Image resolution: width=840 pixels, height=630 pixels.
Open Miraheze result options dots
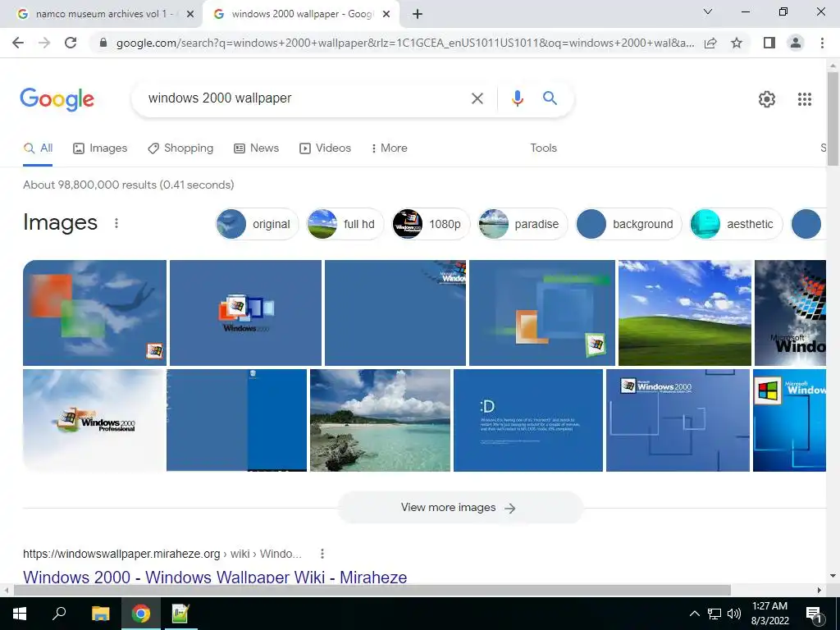click(x=322, y=554)
